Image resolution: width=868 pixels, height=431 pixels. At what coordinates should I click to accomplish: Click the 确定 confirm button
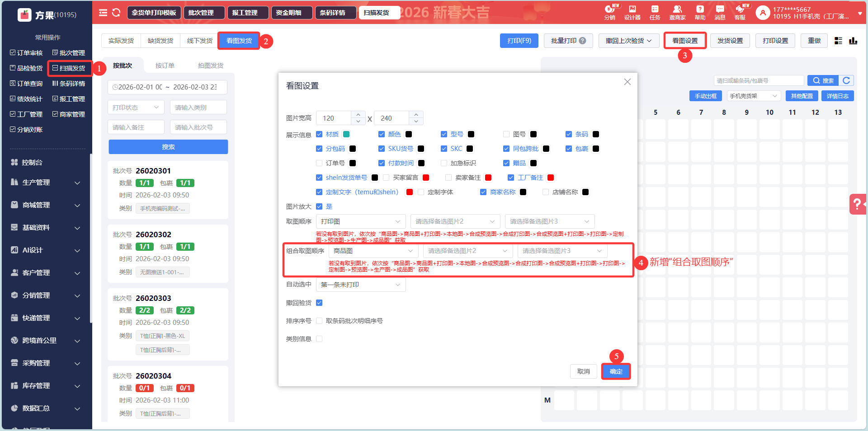click(x=616, y=371)
